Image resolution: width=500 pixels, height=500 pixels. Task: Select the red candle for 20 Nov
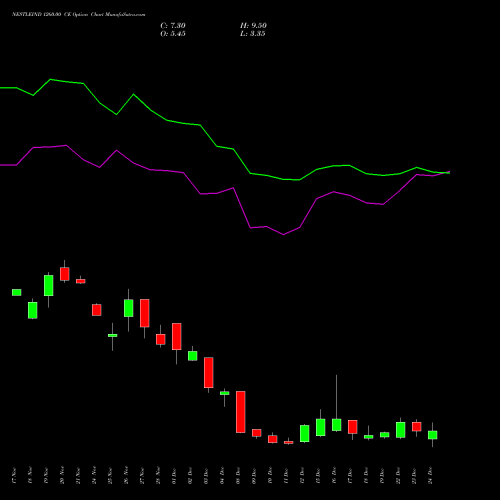point(65,274)
